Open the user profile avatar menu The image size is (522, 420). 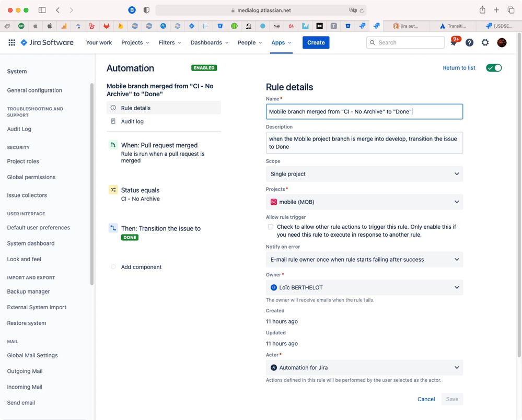click(x=502, y=43)
